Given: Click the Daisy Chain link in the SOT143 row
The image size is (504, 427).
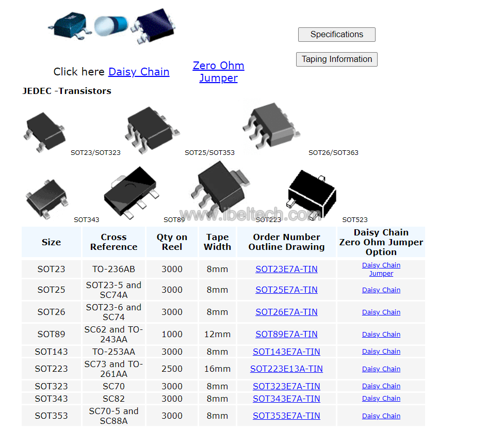Looking at the screenshot, I should (x=381, y=352).
